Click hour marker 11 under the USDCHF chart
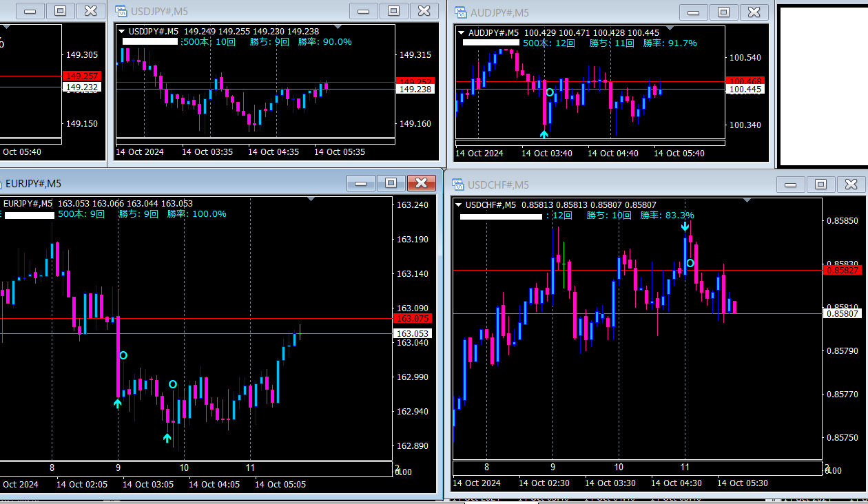868x504 pixels. click(x=685, y=466)
